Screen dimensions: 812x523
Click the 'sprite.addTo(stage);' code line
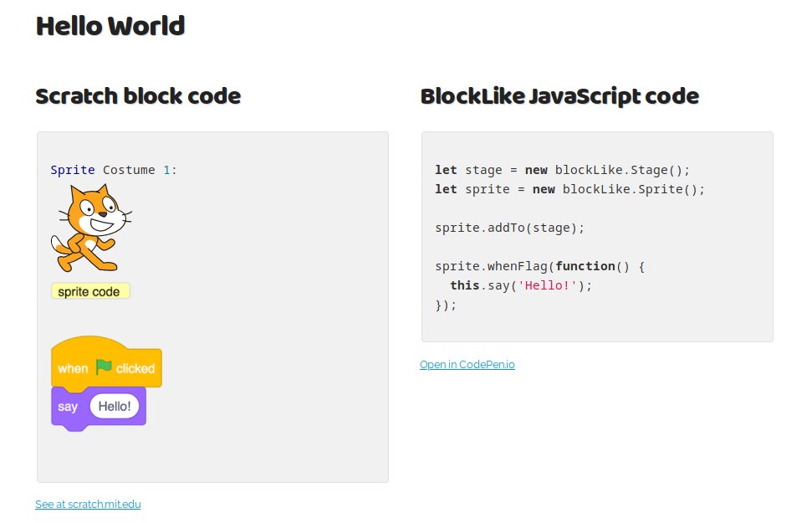[510, 228]
